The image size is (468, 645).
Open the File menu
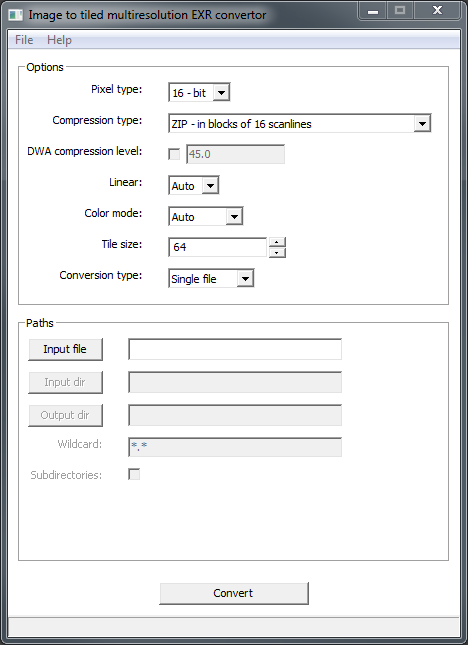[24, 40]
